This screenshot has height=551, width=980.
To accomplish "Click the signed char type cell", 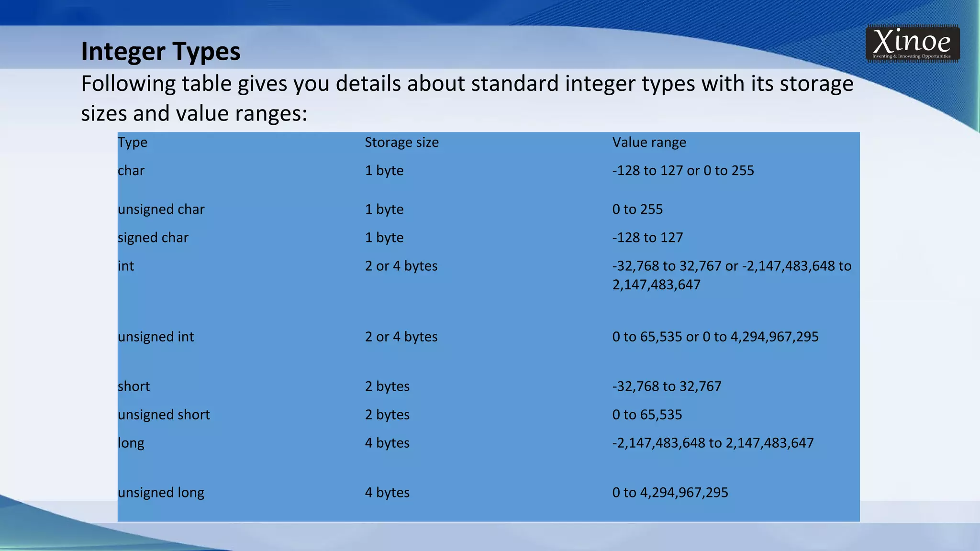I will pos(153,238).
